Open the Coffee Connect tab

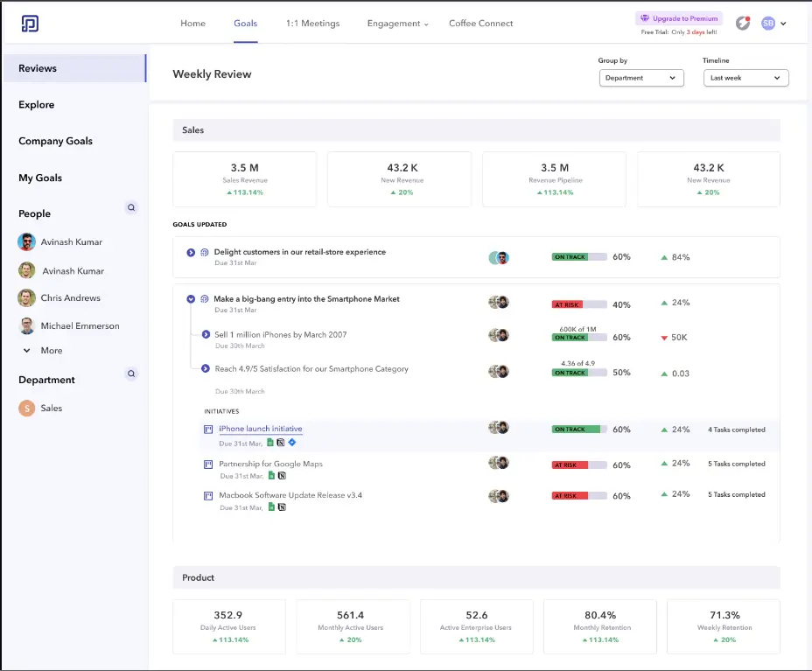(480, 24)
